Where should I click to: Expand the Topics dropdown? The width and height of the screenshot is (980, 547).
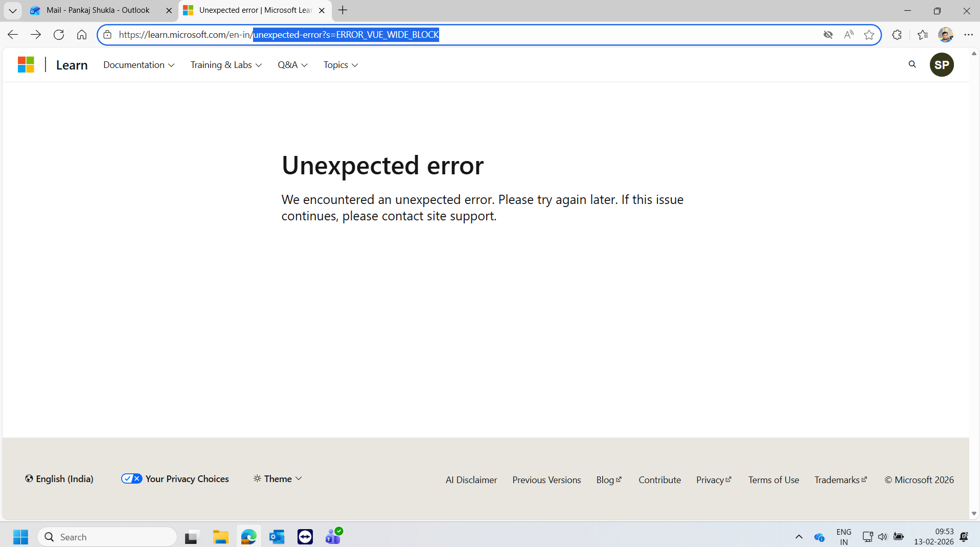coord(341,65)
